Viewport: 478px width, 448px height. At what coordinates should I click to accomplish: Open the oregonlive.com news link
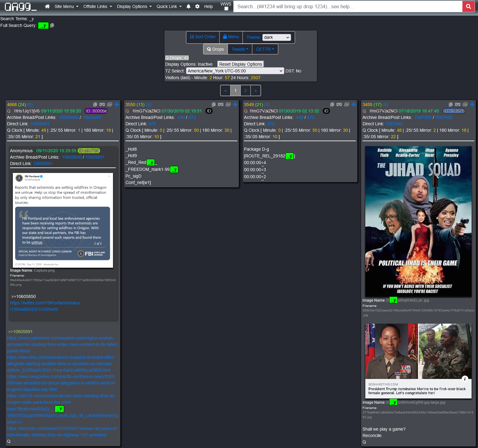click(61, 383)
